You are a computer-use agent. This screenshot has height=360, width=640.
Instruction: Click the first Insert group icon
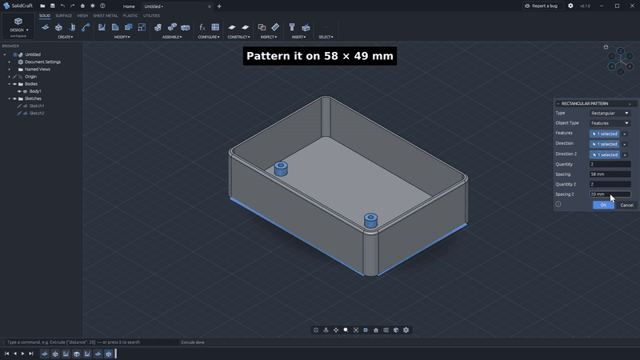tap(292, 27)
